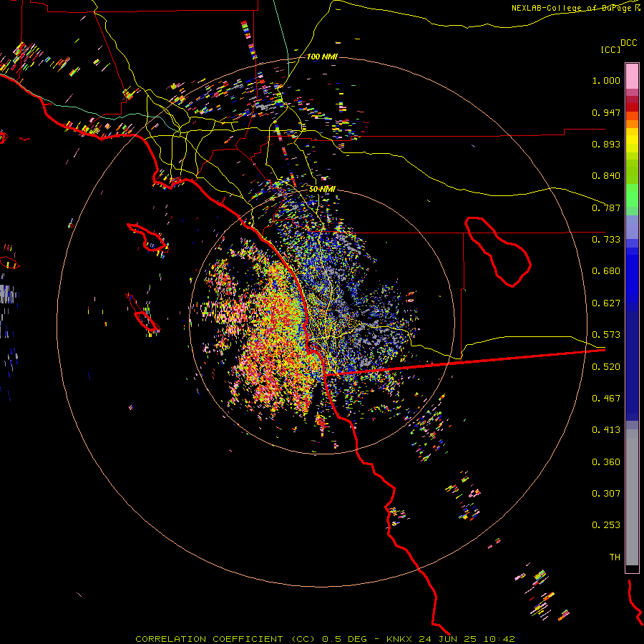Click the 0.893 scale value
Screen dimensions: 644x644
[606, 144]
